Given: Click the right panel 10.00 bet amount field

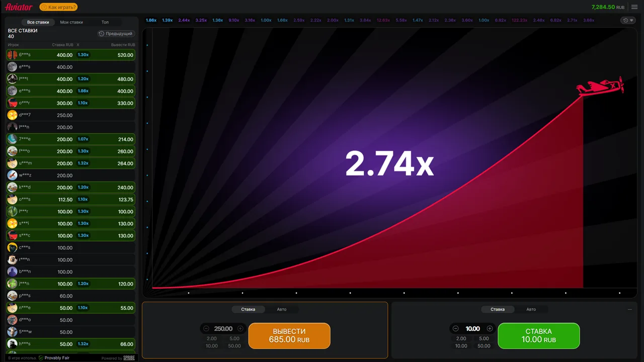Looking at the screenshot, I should point(472,329).
